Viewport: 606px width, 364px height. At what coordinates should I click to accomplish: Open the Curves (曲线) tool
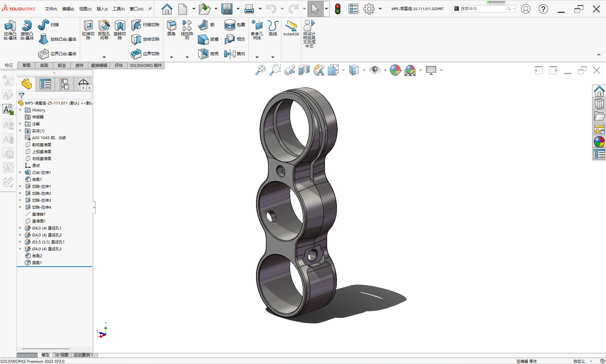pos(273,28)
